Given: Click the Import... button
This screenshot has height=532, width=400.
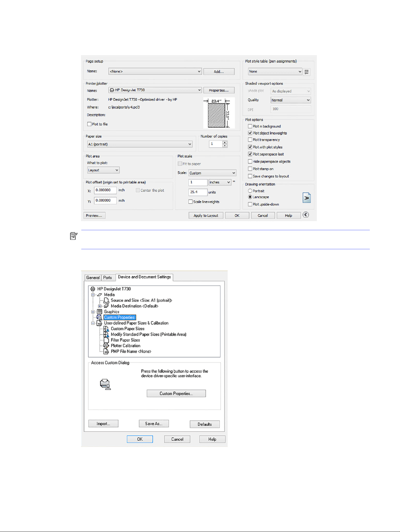Looking at the screenshot, I should (103, 424).
